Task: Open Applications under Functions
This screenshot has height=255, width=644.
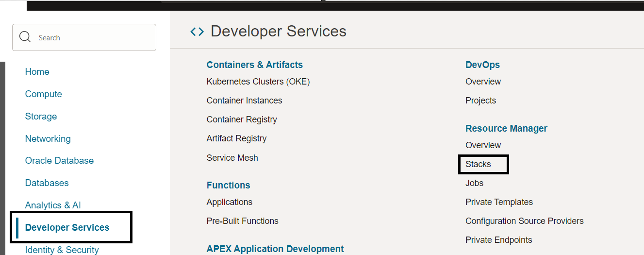Action: click(x=230, y=202)
